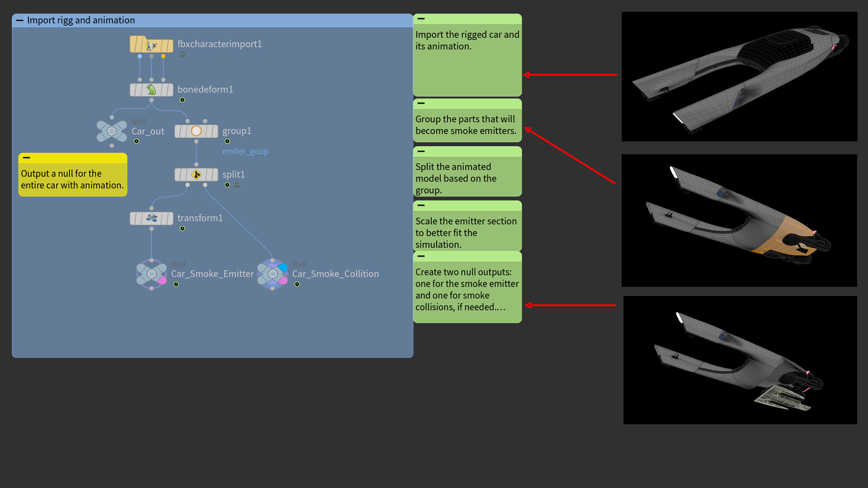
Task: Select the fbxcharacterimport1 node icon
Action: [x=151, y=45]
